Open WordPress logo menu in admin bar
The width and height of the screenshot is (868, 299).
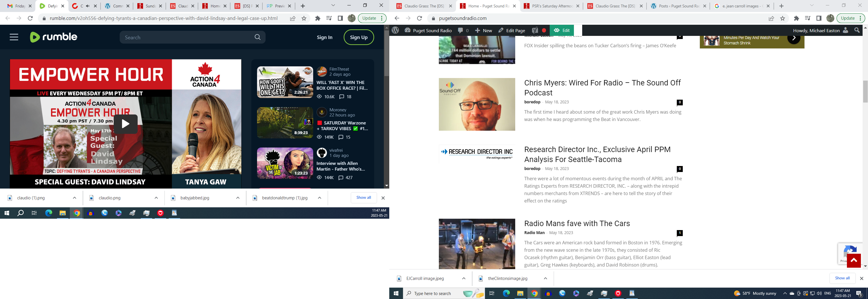(396, 30)
